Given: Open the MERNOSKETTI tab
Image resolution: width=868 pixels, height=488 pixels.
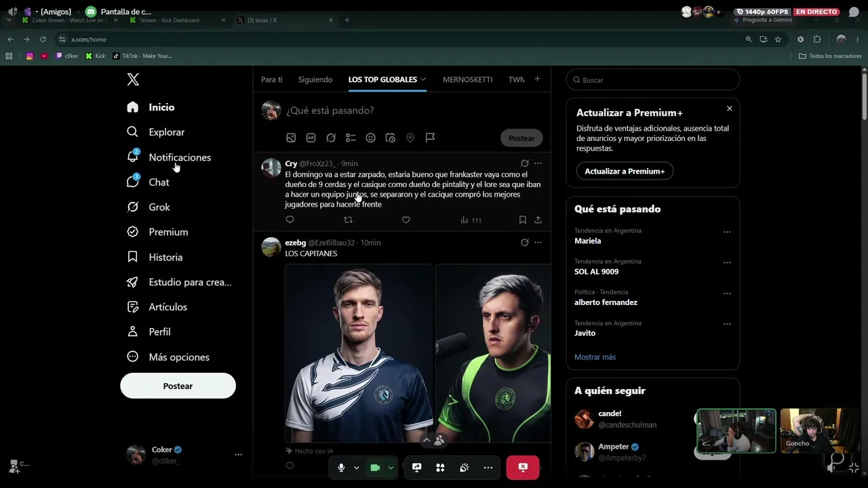Looking at the screenshot, I should coord(468,79).
